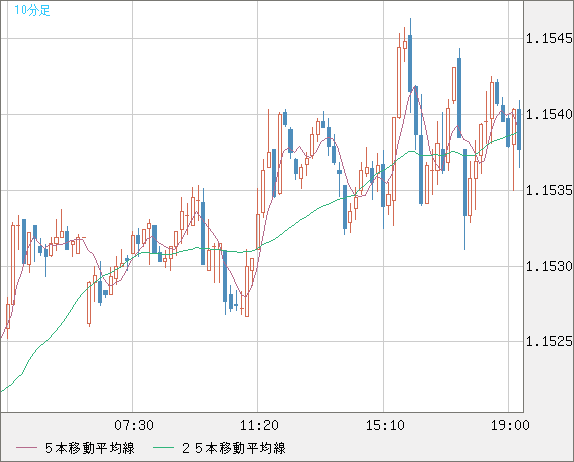The width and height of the screenshot is (574, 462).
Task: Click the purple 5-bar moving average legend swatch
Action: [26, 448]
